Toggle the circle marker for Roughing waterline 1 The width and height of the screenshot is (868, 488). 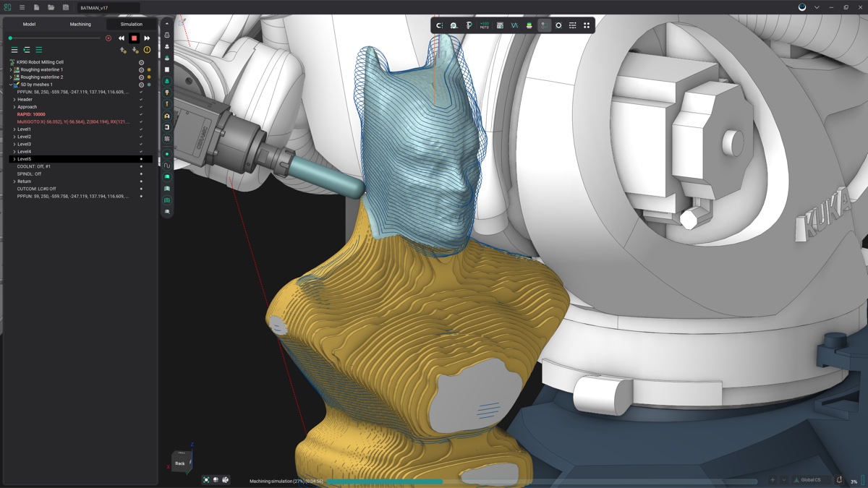point(141,70)
